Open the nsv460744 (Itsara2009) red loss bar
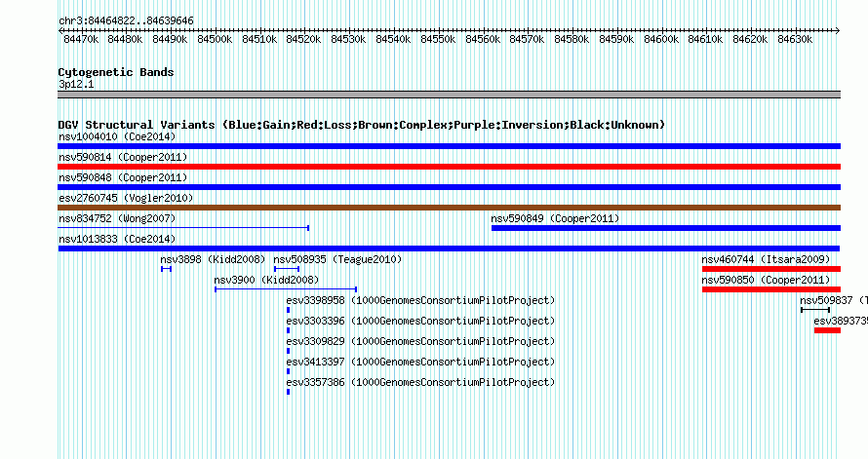 click(771, 269)
